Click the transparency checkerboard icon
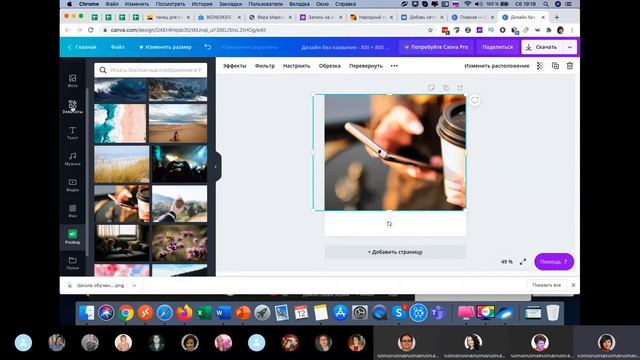Viewport: 640px width, 360px height. (540, 66)
